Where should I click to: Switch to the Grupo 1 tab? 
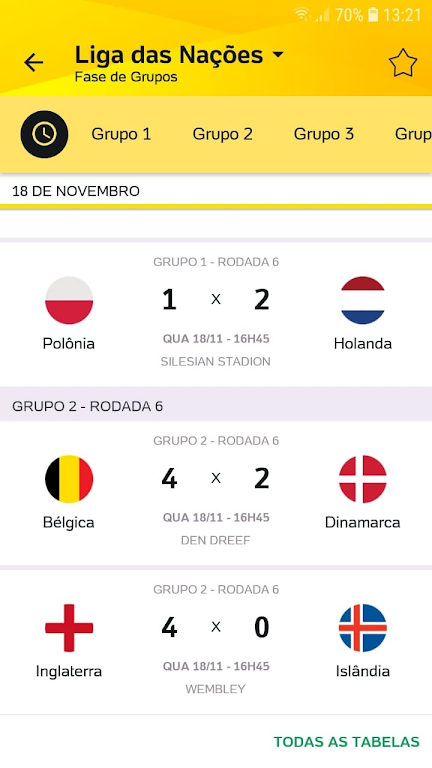coord(121,134)
